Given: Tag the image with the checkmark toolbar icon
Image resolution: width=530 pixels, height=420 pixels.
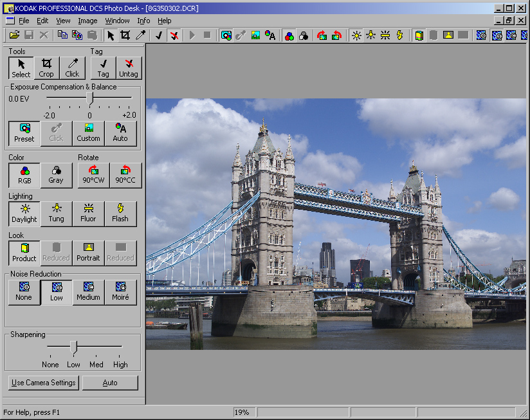Looking at the screenshot, I should 159,35.
